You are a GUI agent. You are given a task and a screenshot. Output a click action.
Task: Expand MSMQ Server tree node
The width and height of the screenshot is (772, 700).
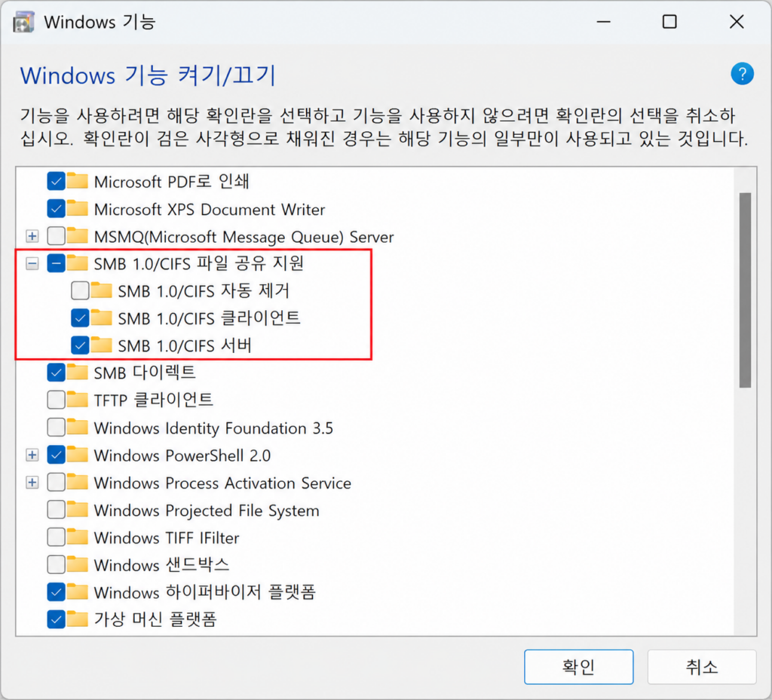click(32, 236)
